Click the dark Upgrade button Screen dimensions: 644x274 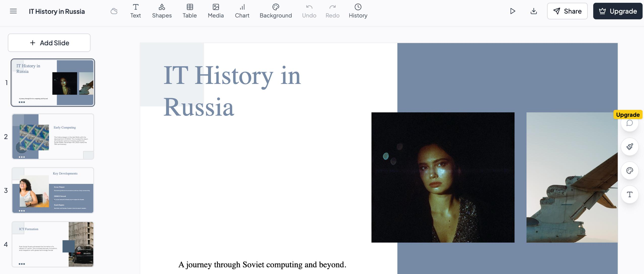pyautogui.click(x=618, y=11)
